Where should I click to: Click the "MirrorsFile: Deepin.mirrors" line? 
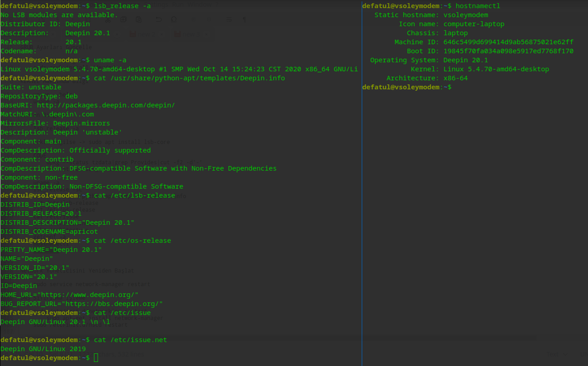click(55, 123)
